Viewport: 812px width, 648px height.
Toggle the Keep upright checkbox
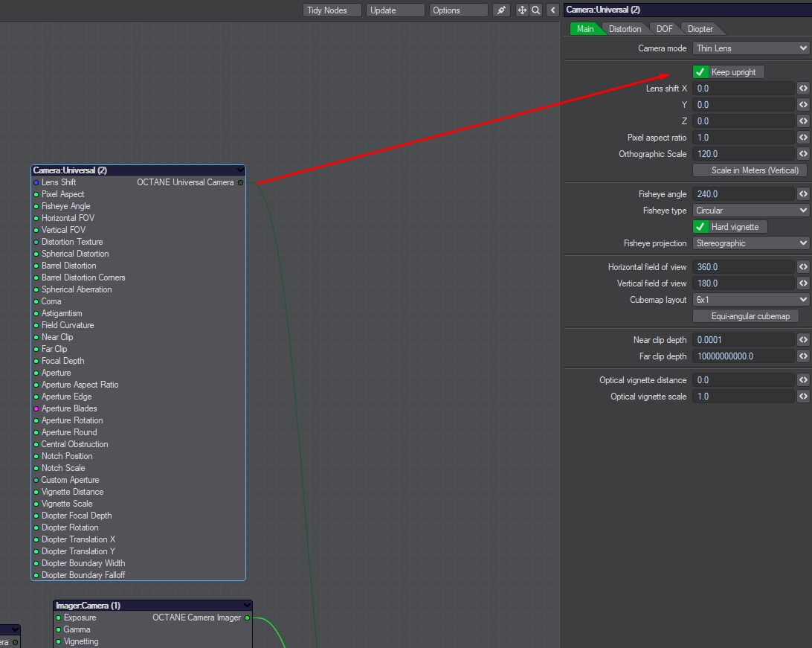pyautogui.click(x=701, y=72)
